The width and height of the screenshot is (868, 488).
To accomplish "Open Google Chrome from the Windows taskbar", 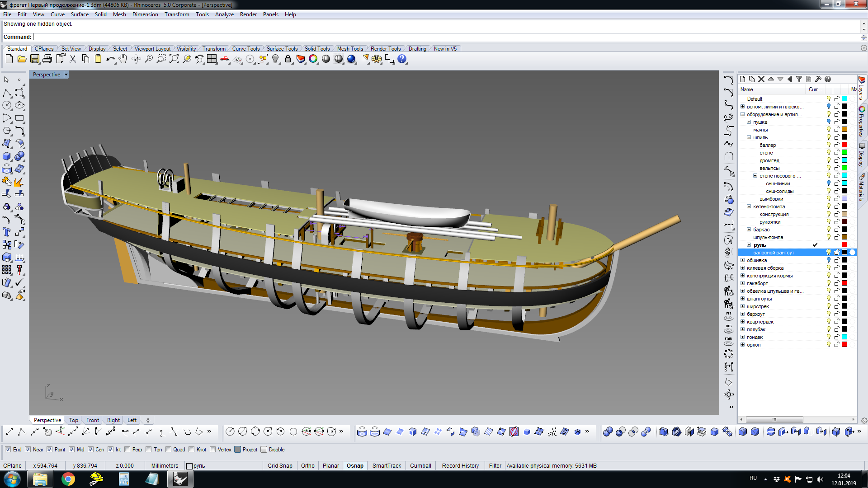I will pos(68,479).
